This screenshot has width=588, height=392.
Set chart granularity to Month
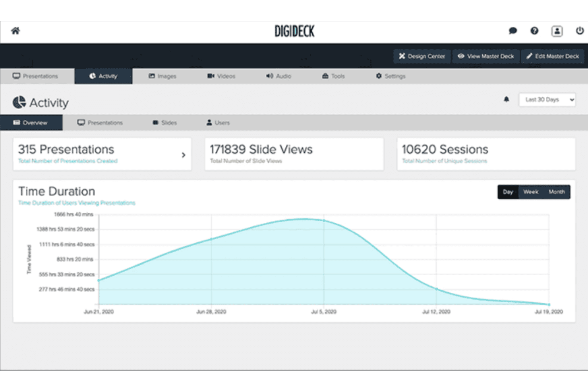(x=557, y=192)
